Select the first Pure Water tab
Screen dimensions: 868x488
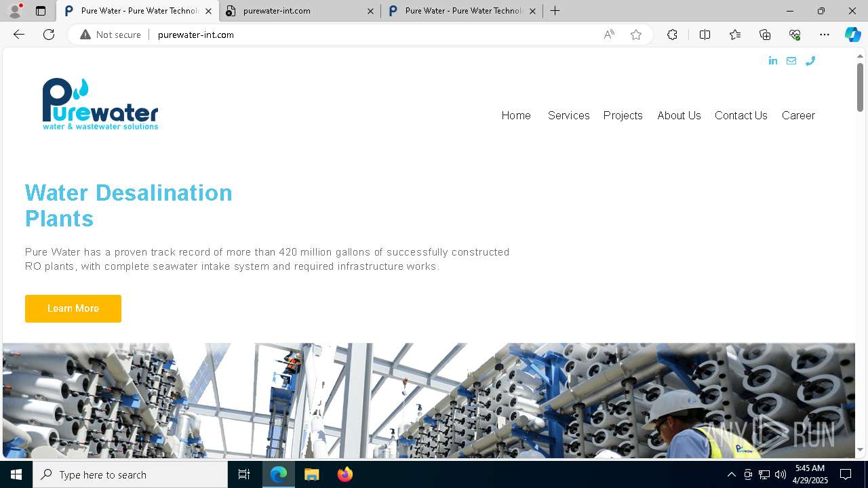pyautogui.click(x=138, y=11)
